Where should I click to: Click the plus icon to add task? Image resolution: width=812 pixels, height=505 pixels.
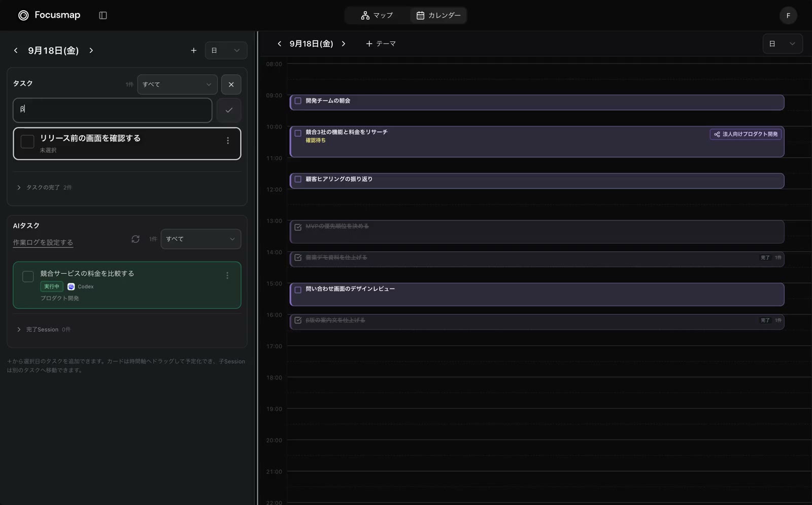193,50
